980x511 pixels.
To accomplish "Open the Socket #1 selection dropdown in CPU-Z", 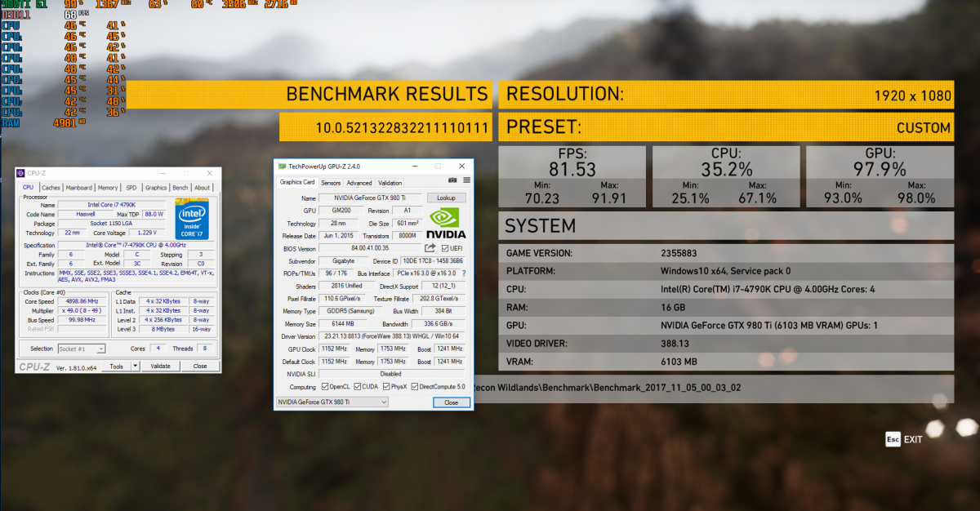I will [x=81, y=349].
